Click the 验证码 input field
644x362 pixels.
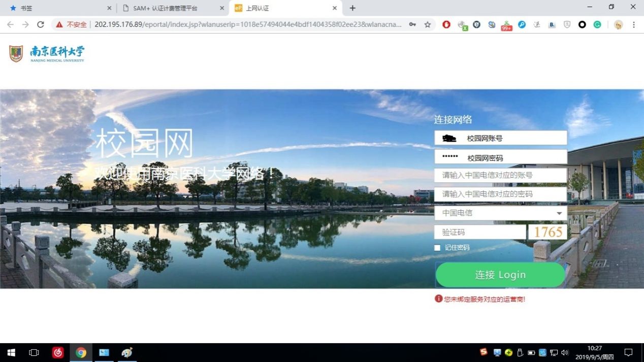(480, 232)
